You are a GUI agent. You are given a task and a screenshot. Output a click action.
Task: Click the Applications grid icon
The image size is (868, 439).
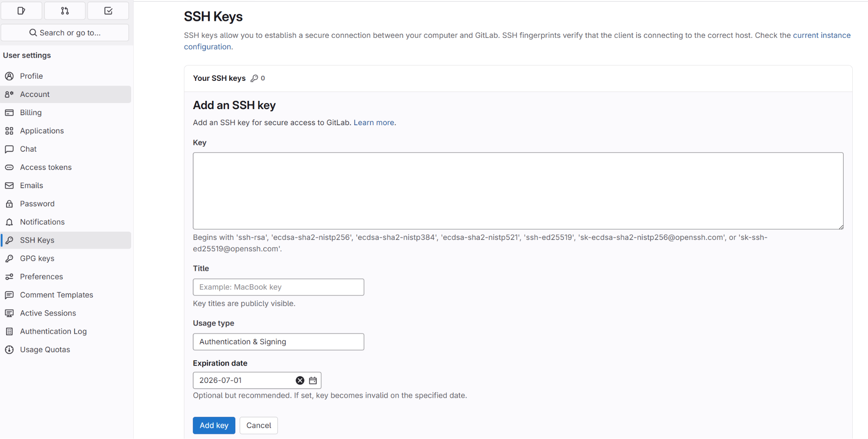9,131
